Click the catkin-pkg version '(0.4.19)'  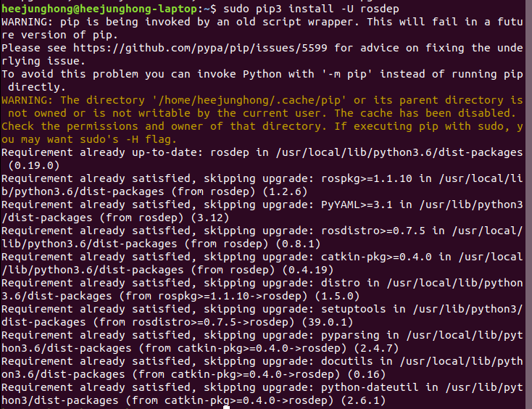tap(308, 270)
